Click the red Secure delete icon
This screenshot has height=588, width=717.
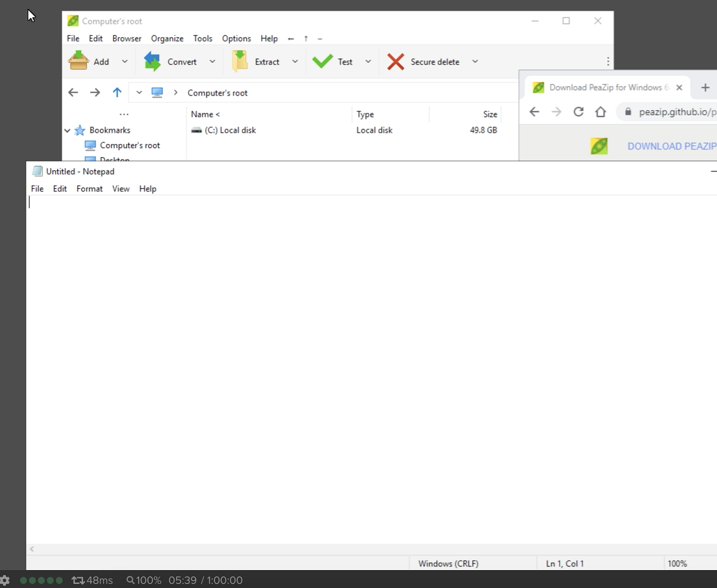click(396, 61)
